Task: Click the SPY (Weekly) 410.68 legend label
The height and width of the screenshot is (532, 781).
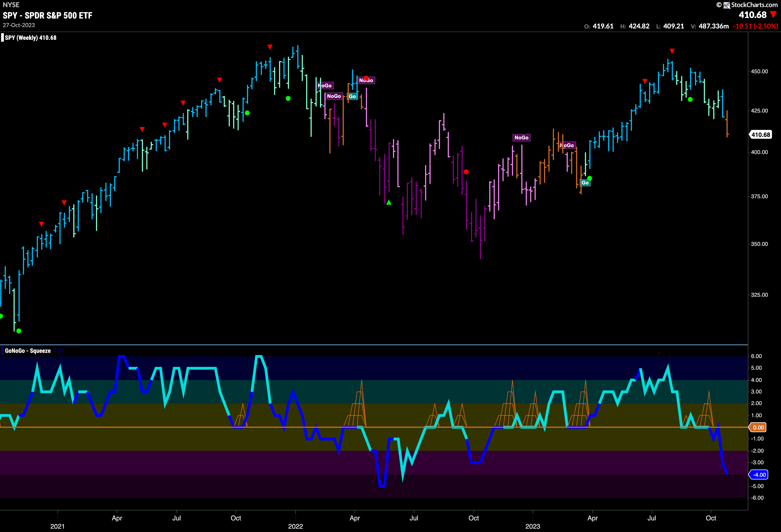Action: (x=31, y=38)
